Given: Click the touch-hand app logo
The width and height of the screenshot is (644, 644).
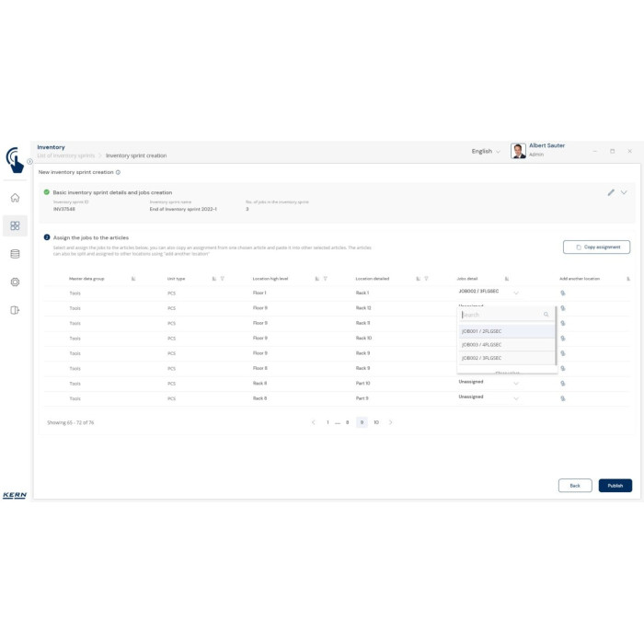Looking at the screenshot, I should (x=15, y=160).
